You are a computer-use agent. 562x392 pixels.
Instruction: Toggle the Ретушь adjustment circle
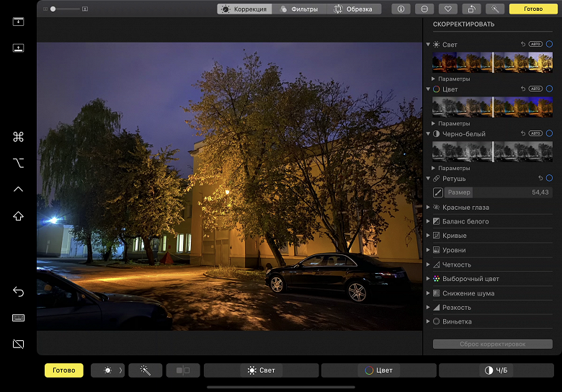point(549,178)
